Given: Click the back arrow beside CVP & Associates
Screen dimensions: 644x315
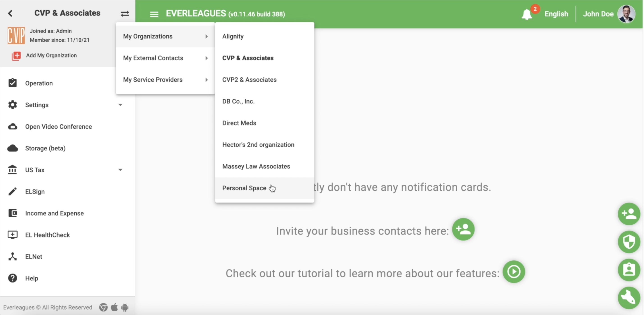Looking at the screenshot, I should [x=10, y=13].
